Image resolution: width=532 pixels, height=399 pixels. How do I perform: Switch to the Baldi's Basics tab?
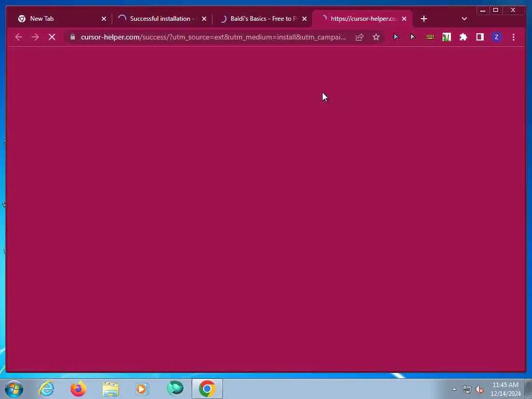pyautogui.click(x=262, y=19)
